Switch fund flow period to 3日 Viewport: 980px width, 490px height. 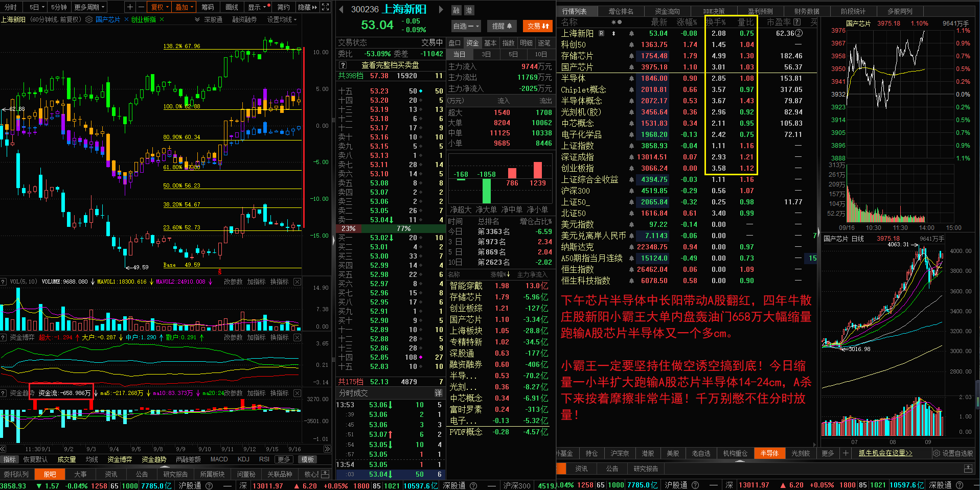click(486, 54)
